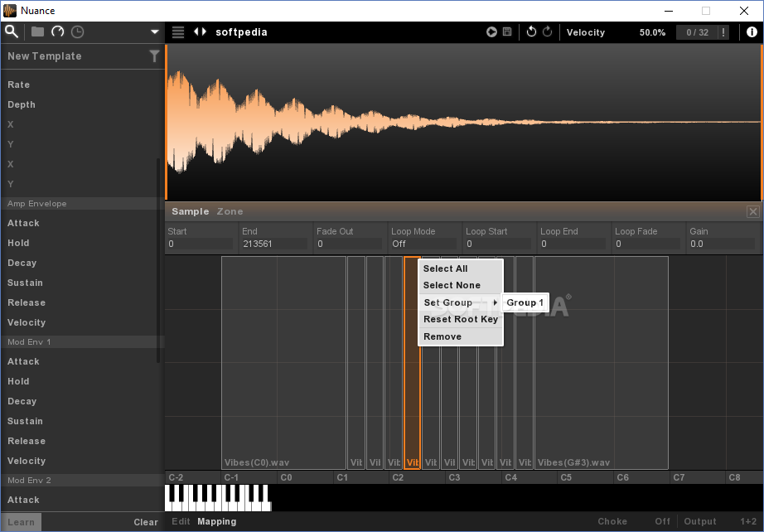This screenshot has height=532, width=764.
Task: Click the sidebar parameter list scrollbar
Action: (158, 261)
